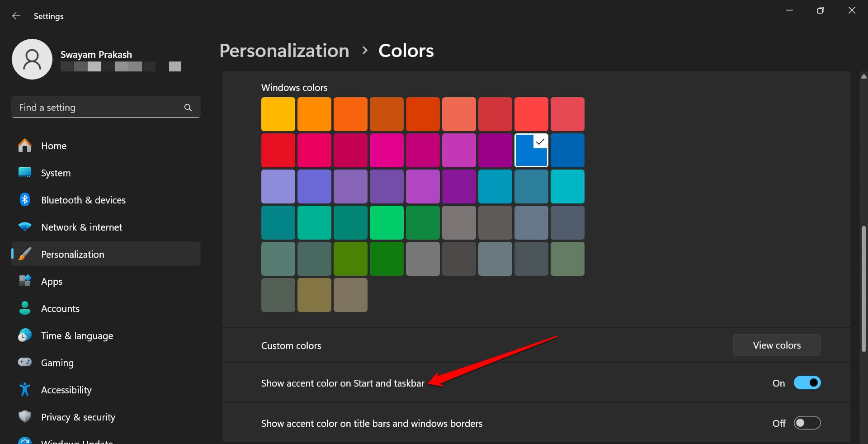The width and height of the screenshot is (868, 444).
Task: Click the Gaming controller icon
Action: 25,362
